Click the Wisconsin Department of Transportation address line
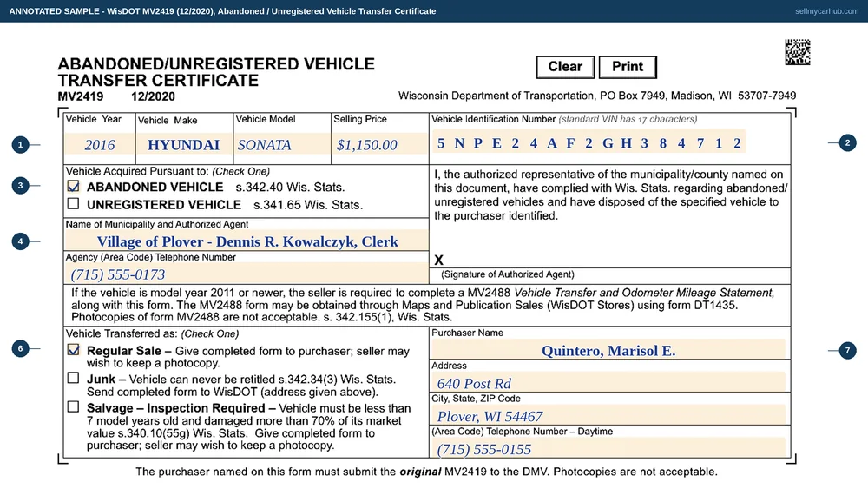 coord(597,96)
